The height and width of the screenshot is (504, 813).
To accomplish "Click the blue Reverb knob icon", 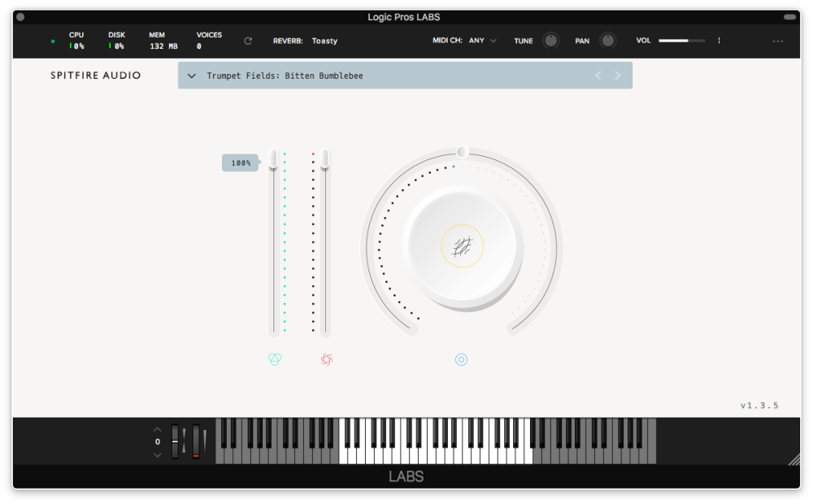I will (462, 358).
